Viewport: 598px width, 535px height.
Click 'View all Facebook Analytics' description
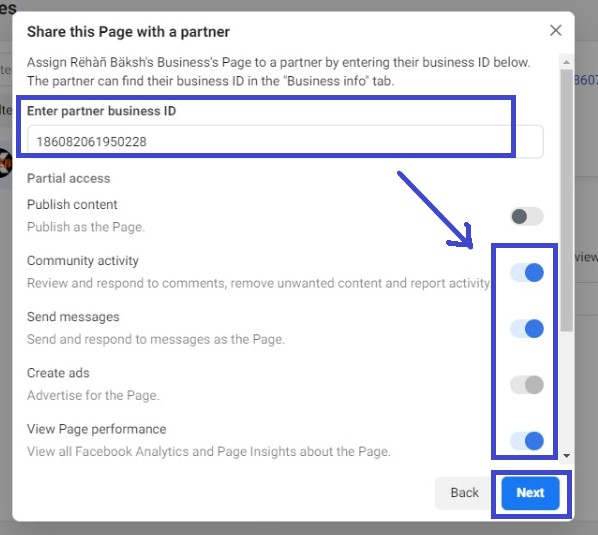tap(209, 451)
